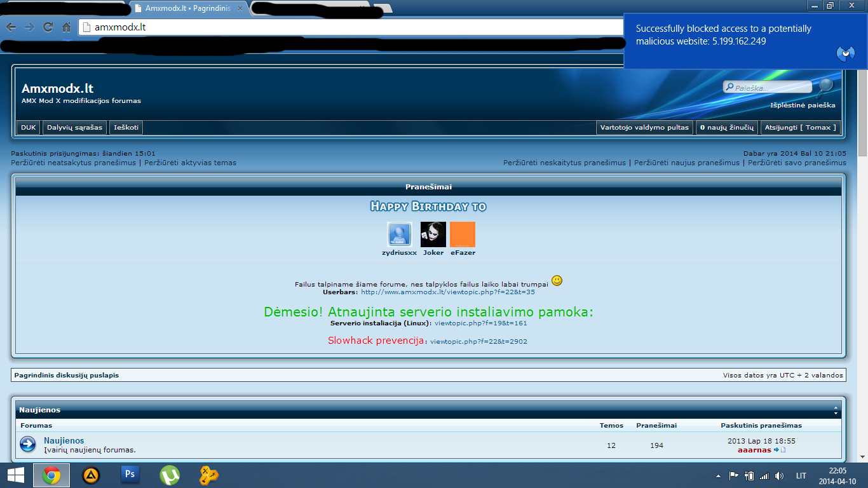Collapse the Naujienos category with the toggle arrows
The height and width of the screenshot is (488, 868).
pyautogui.click(x=836, y=410)
